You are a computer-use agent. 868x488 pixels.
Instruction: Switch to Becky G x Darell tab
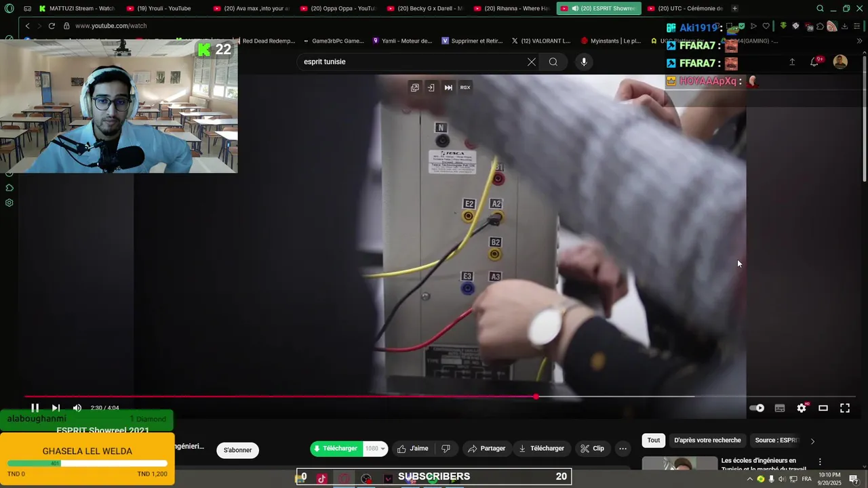point(425,9)
